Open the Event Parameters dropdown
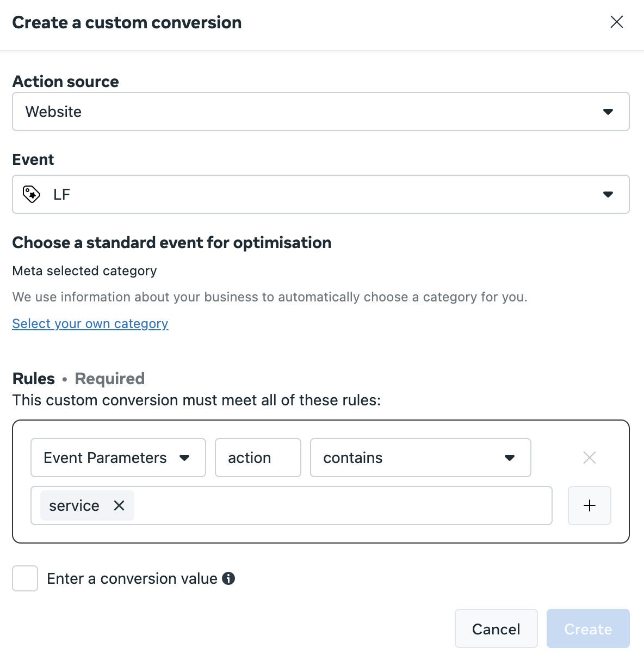The image size is (644, 654). [x=118, y=458]
